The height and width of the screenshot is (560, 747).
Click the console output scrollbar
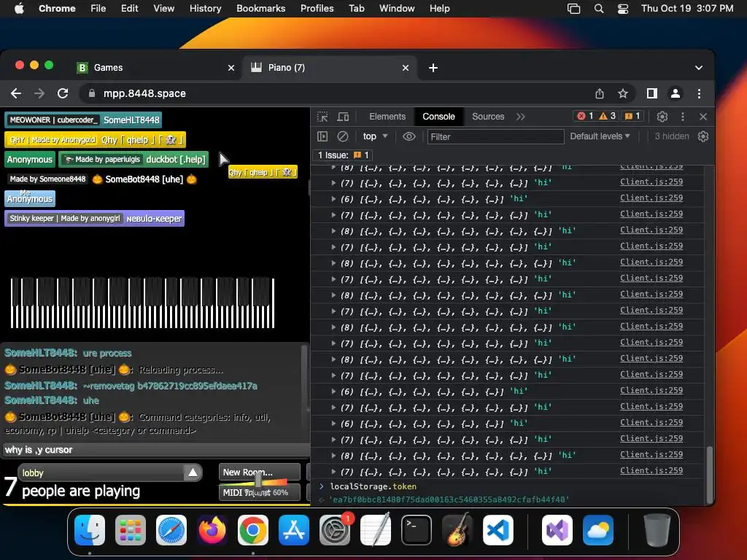click(709, 473)
